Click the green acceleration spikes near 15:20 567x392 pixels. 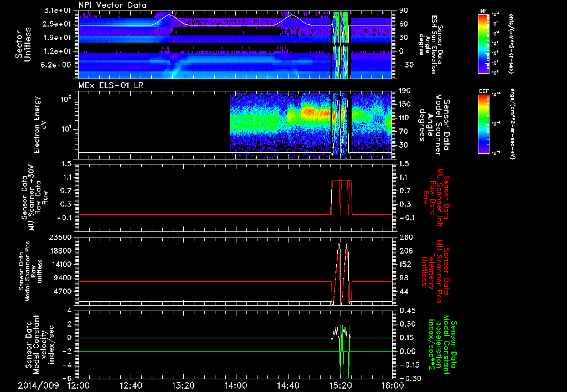pos(344,352)
